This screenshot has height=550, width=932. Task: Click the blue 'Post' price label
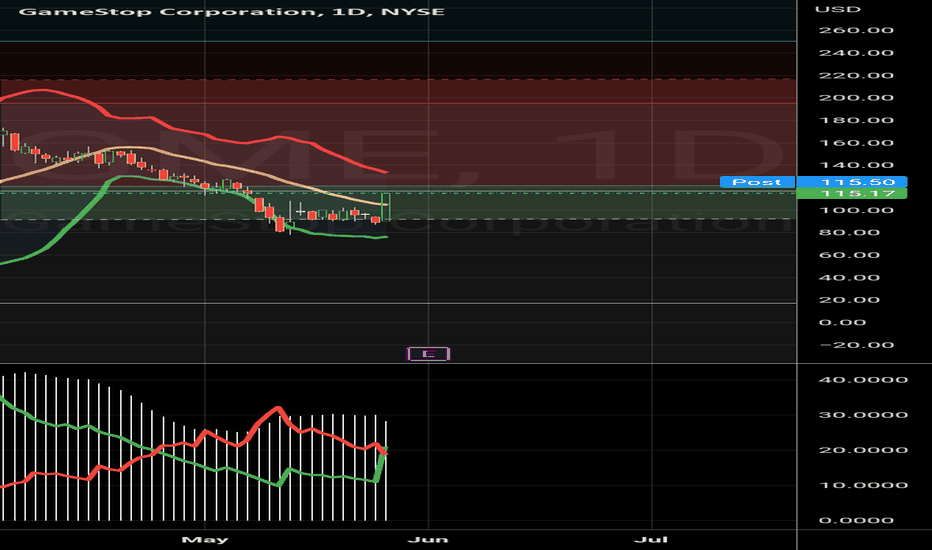(x=757, y=182)
